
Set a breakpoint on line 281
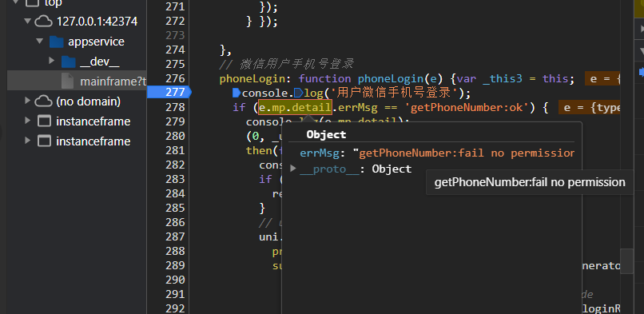tap(175, 150)
